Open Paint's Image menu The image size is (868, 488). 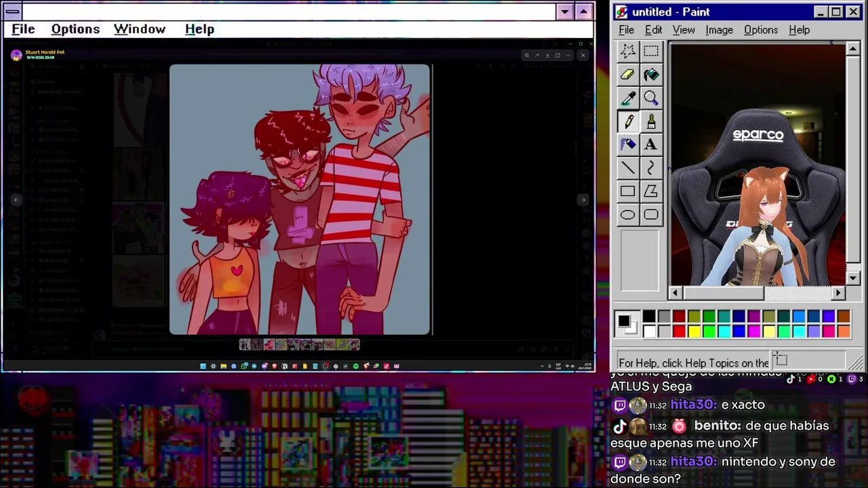[x=719, y=30]
